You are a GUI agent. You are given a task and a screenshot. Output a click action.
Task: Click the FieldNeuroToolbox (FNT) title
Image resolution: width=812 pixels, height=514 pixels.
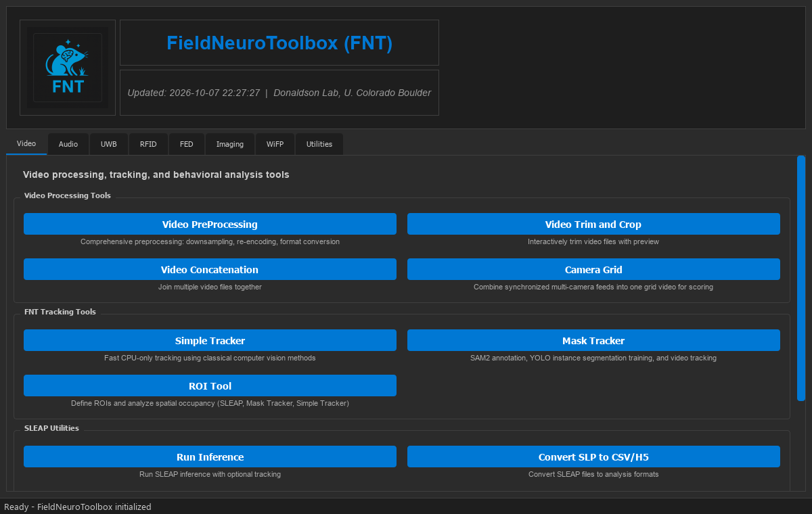[x=279, y=43]
